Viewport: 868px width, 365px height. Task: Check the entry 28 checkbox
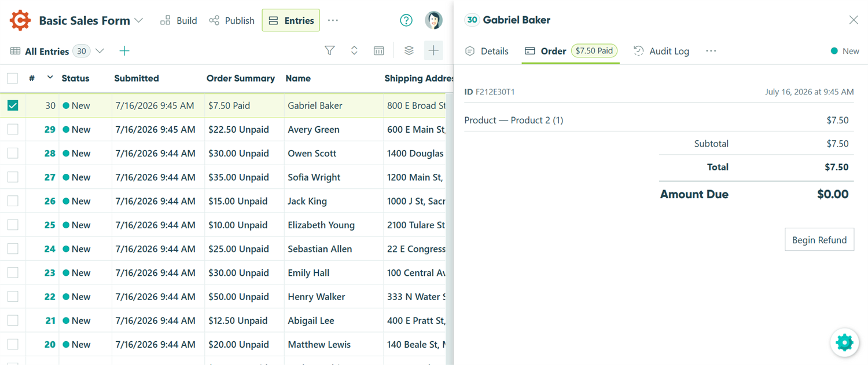(x=13, y=153)
